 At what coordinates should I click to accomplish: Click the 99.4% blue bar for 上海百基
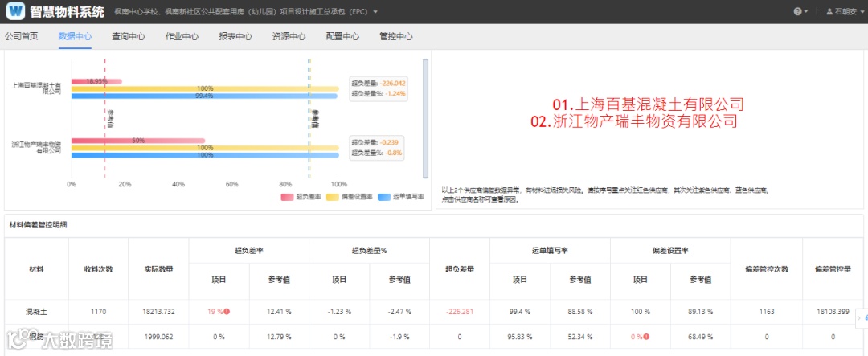point(204,96)
